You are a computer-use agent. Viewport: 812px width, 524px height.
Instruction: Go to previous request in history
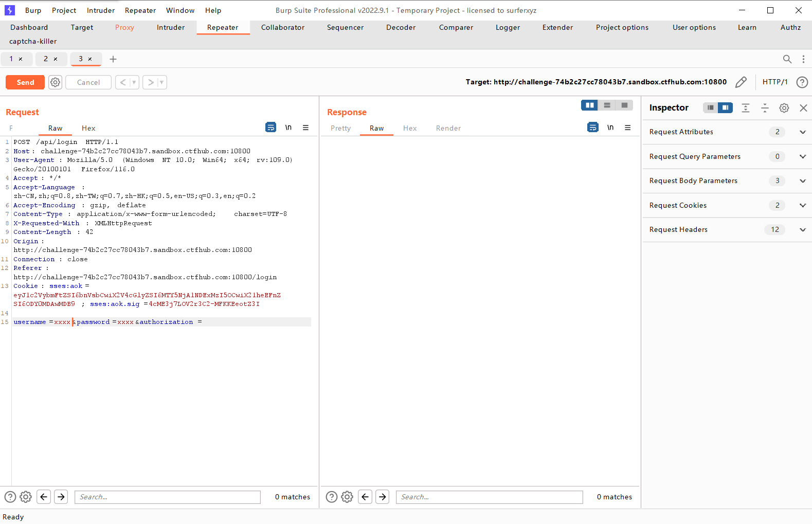point(123,82)
